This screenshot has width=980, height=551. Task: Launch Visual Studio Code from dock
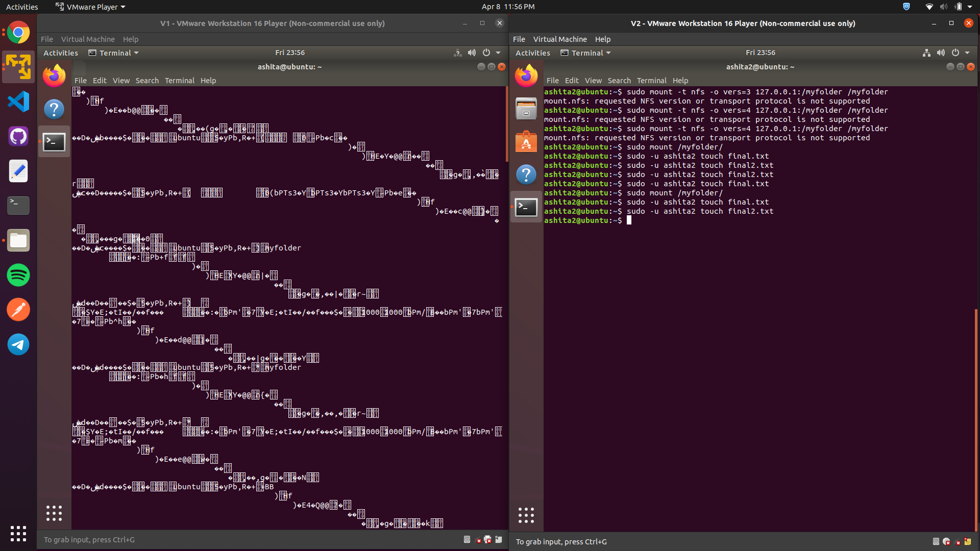[x=18, y=102]
